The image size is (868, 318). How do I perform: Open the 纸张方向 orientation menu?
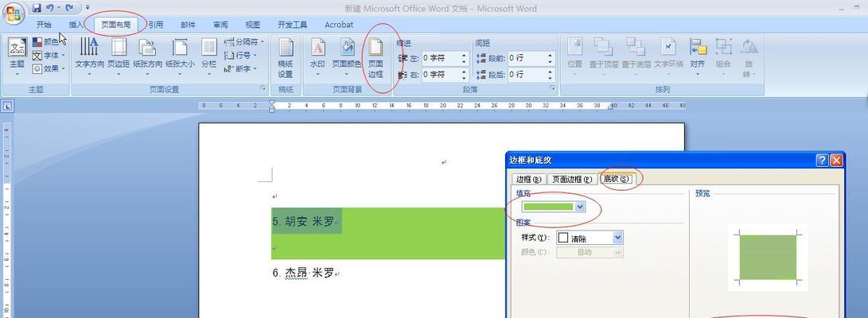tap(147, 56)
